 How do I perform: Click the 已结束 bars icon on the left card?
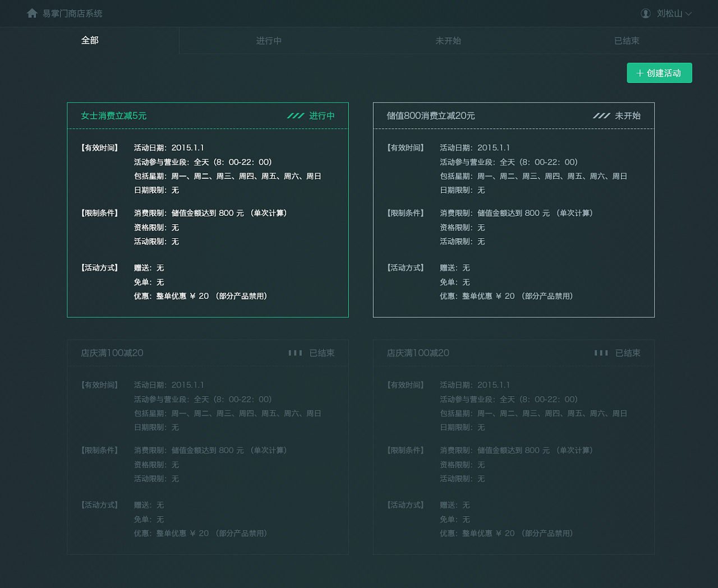click(x=295, y=353)
